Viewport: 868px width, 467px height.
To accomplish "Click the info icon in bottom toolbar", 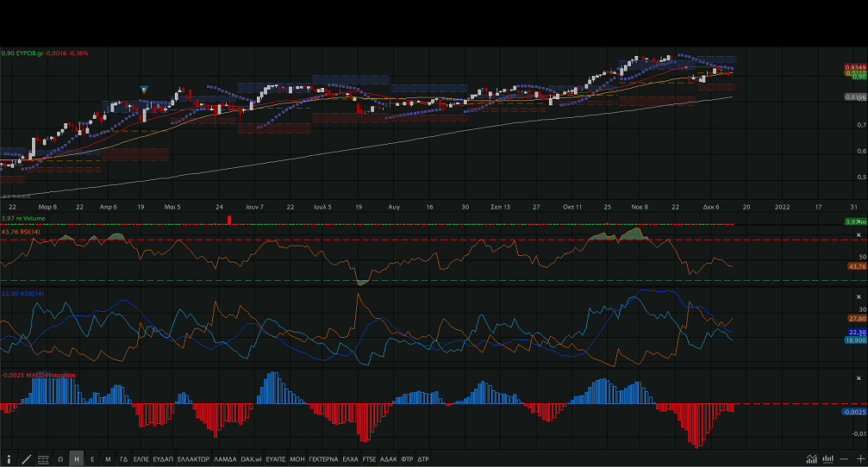I will [x=9, y=459].
